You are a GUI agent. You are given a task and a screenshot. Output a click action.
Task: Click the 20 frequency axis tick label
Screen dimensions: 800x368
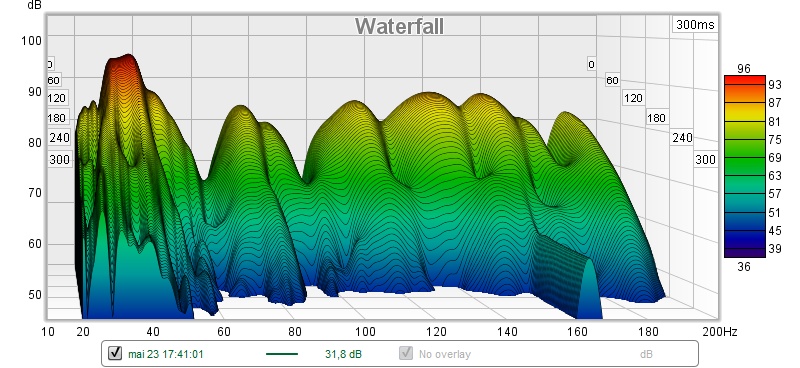coord(83,332)
